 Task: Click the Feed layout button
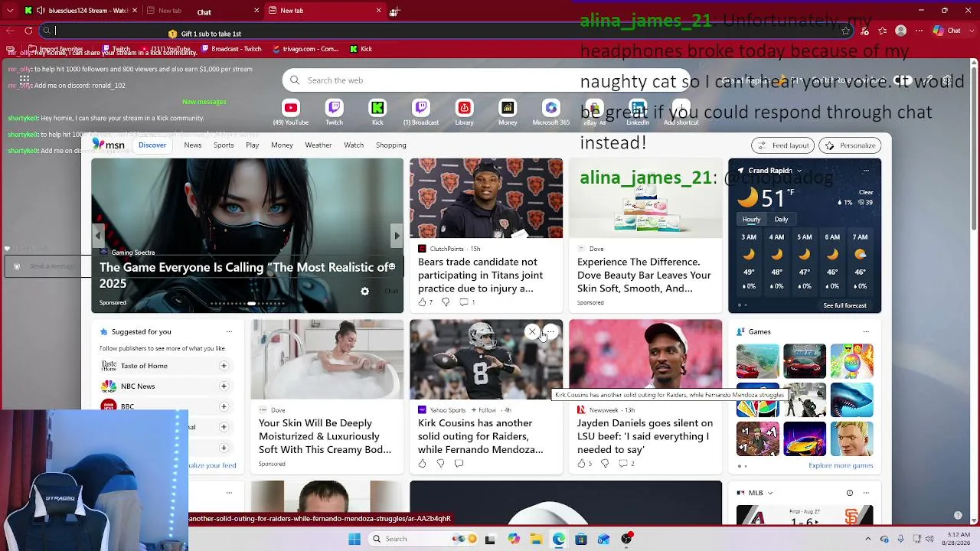[x=782, y=145]
